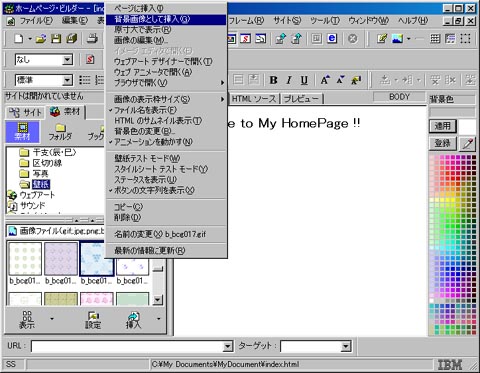
Task: Click the decrease font size icon
Action: pos(340,80)
